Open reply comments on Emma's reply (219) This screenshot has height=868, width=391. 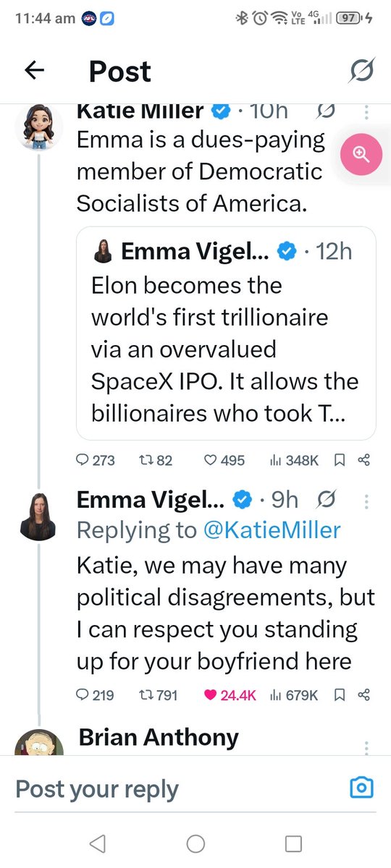[95, 695]
